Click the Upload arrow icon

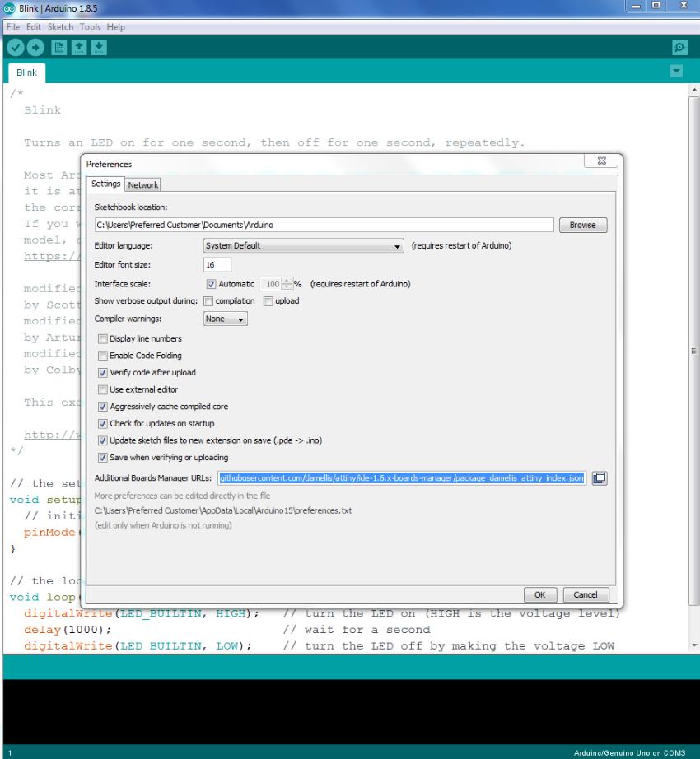35,48
